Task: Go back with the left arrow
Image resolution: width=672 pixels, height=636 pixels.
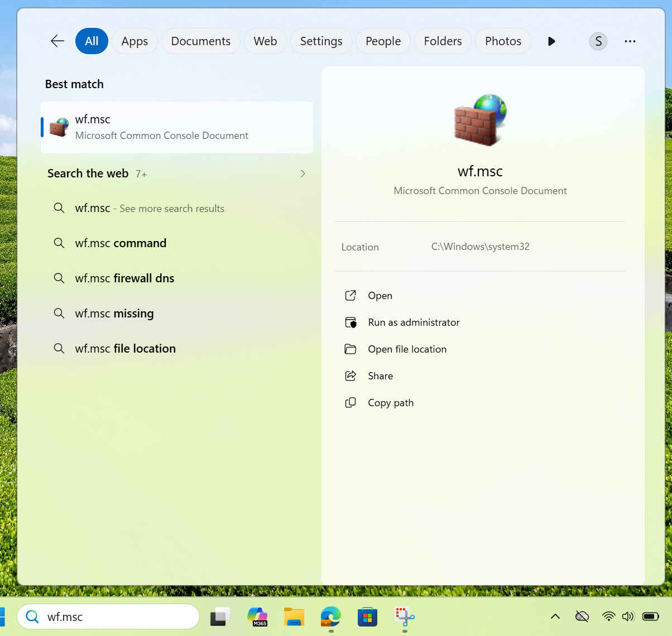Action: (x=57, y=41)
